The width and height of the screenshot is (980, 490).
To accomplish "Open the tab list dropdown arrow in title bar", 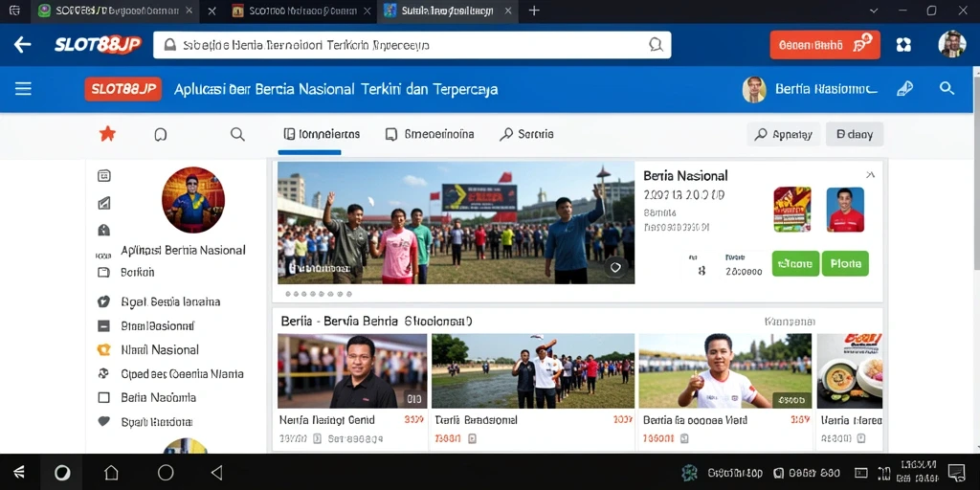I will point(875,11).
